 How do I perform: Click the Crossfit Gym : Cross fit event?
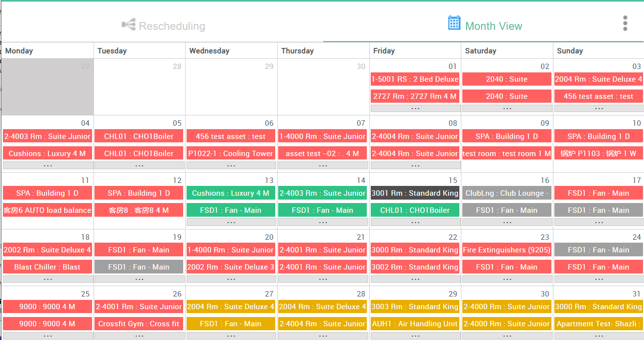coord(139,324)
